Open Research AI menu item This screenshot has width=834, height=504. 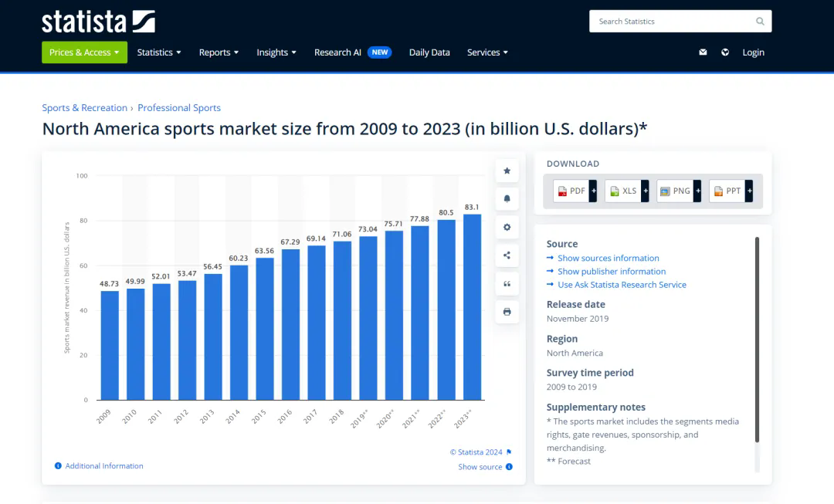pos(337,52)
